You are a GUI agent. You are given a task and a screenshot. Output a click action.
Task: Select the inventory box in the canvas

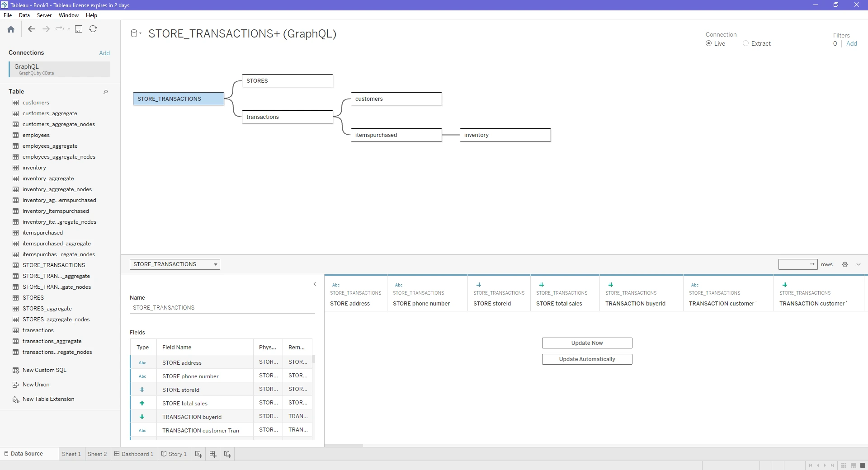click(x=505, y=135)
